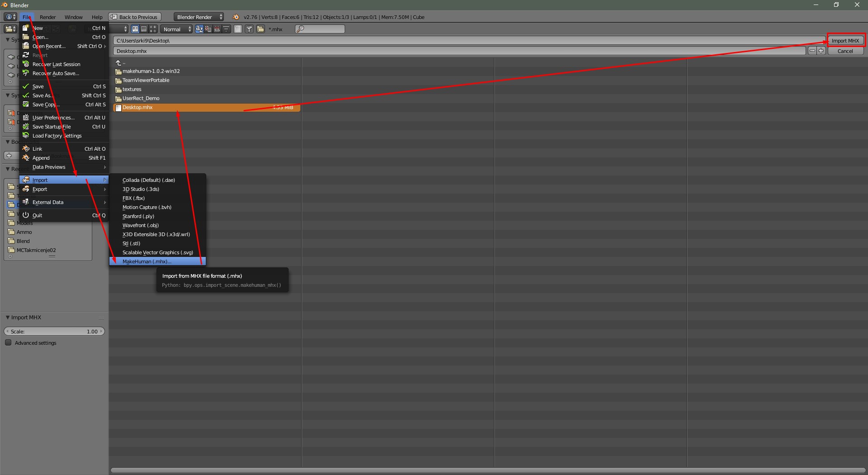The height and width of the screenshot is (475, 868).
Task: Expand the Import submenu
Action: (x=64, y=180)
